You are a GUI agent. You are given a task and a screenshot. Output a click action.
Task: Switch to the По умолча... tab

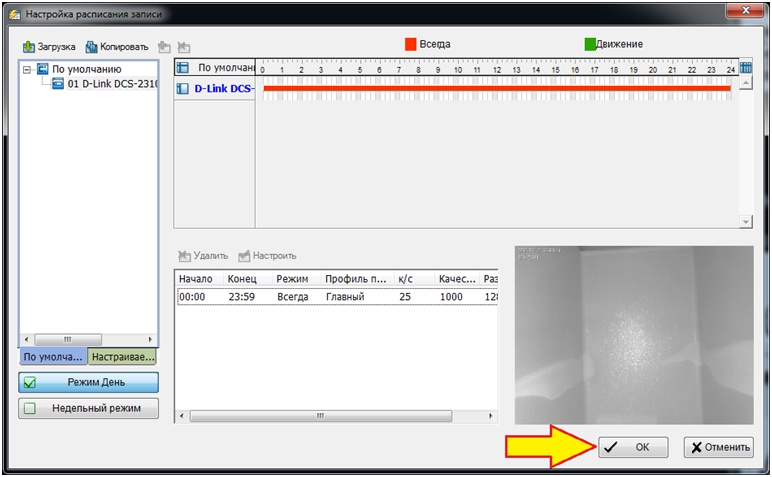pos(52,356)
